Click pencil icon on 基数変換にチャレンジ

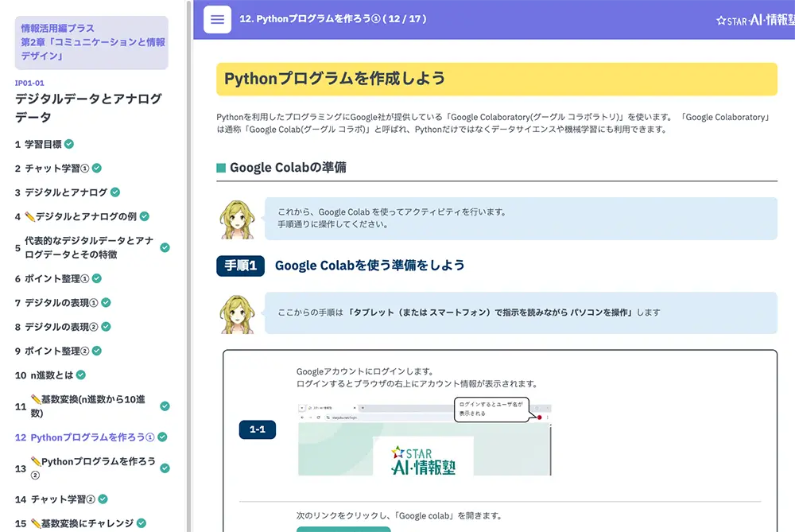point(36,523)
